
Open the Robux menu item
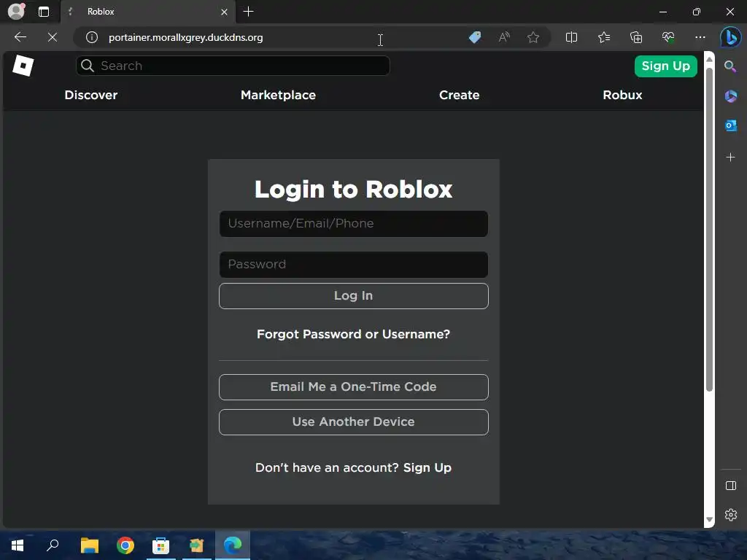(622, 96)
